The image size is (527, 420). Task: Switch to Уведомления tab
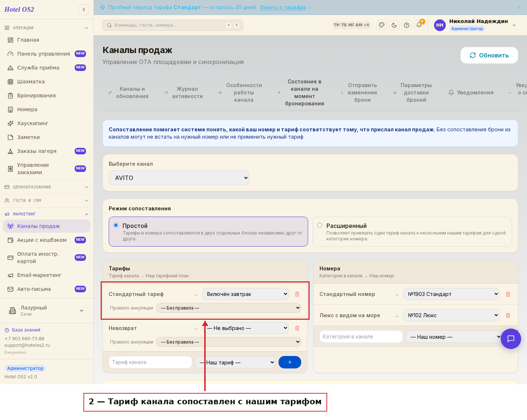click(471, 93)
